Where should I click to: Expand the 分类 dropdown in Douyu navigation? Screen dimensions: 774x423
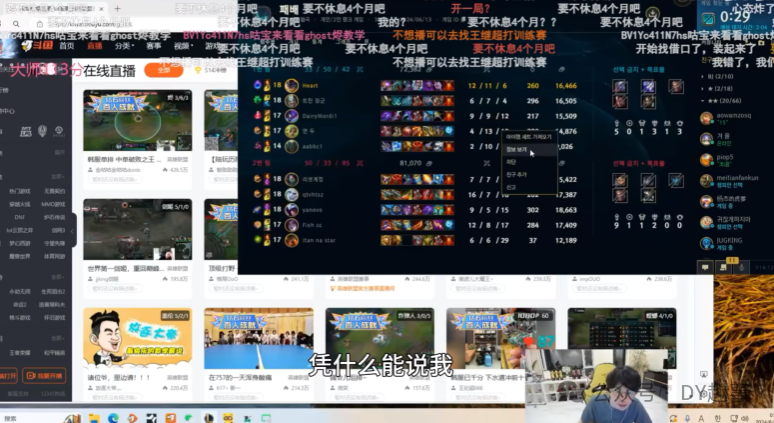pyautogui.click(x=124, y=46)
